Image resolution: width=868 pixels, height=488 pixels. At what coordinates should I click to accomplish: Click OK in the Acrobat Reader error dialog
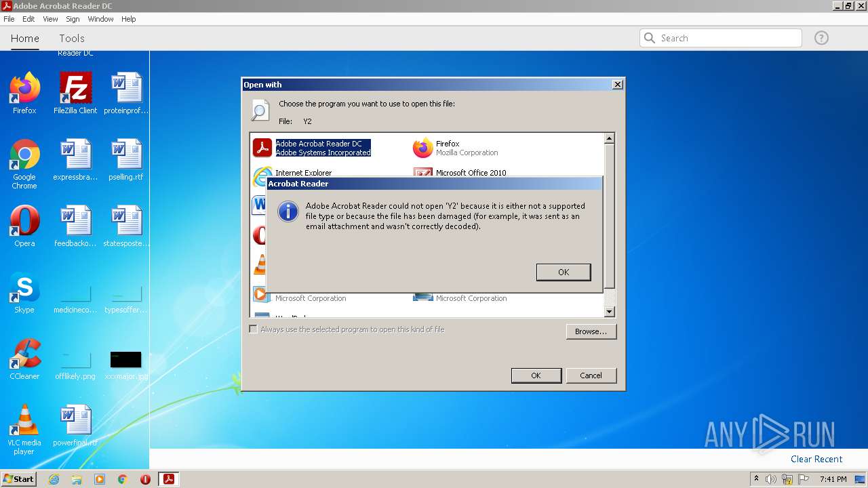564,272
